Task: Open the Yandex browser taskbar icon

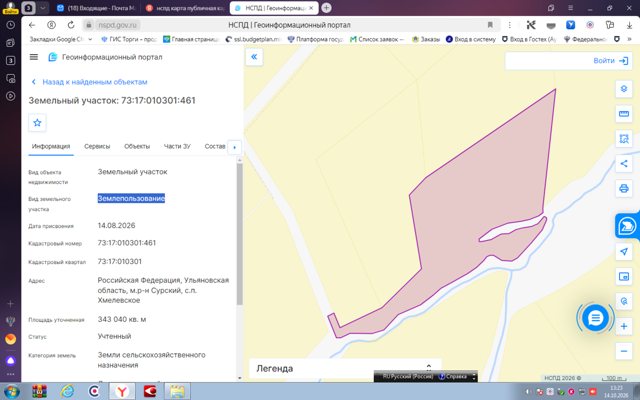Action: click(122, 392)
